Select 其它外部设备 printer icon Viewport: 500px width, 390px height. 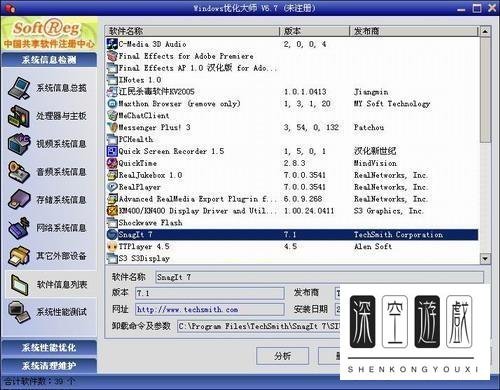(19, 256)
